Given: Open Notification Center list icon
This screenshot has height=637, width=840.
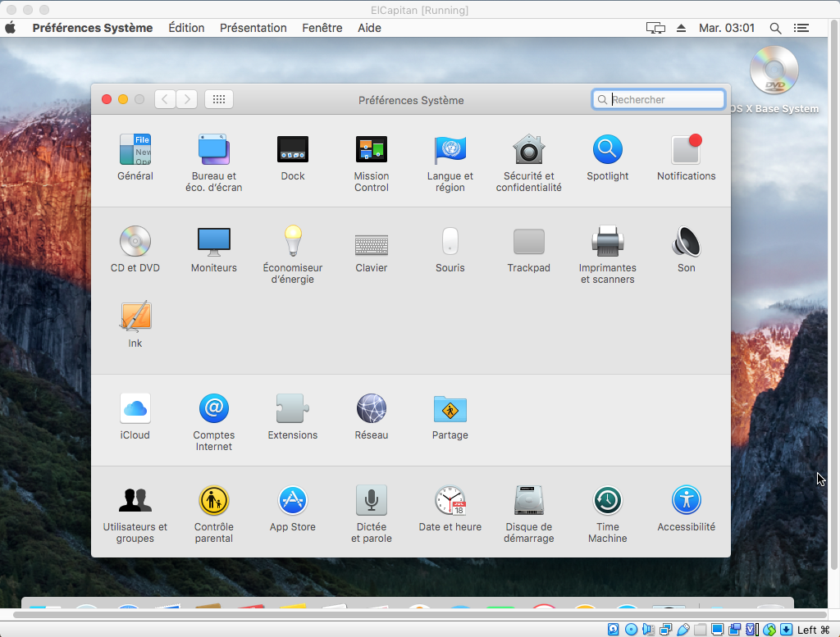Looking at the screenshot, I should [x=801, y=28].
